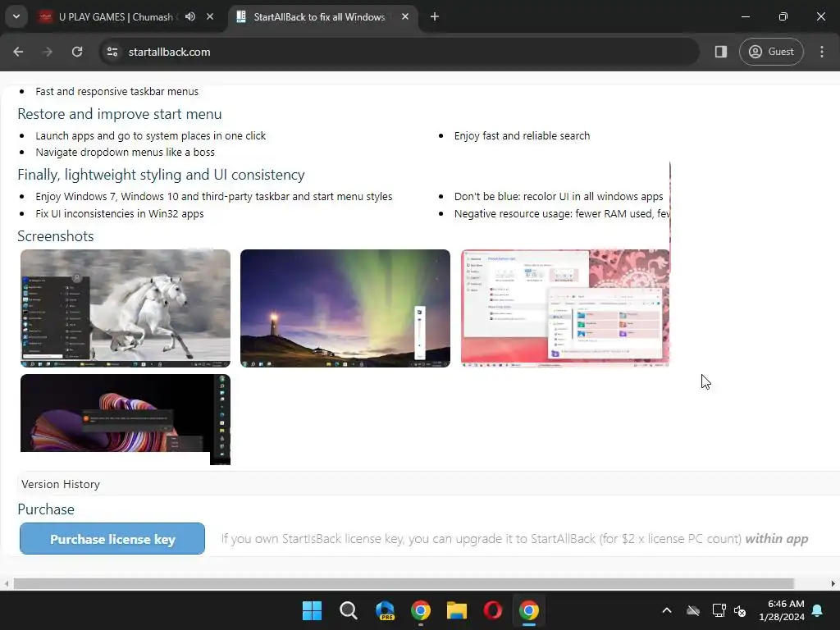Click 'Enjoy fast and reliable search' text
The height and width of the screenshot is (630, 840).
[x=522, y=136]
